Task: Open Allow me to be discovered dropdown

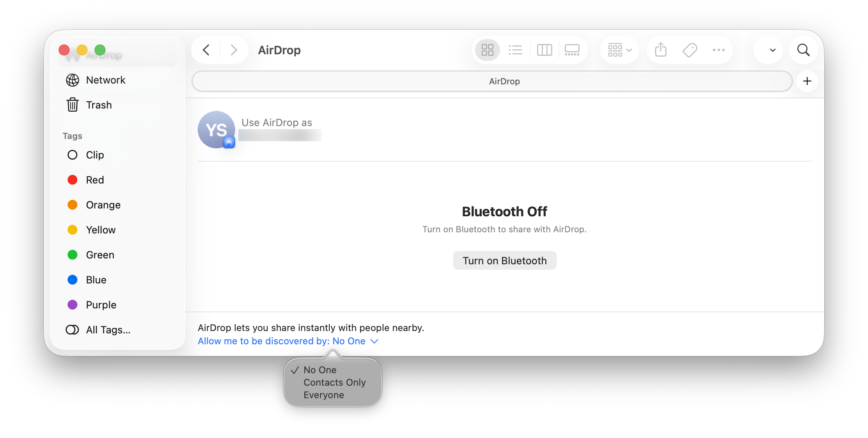Action: 288,341
